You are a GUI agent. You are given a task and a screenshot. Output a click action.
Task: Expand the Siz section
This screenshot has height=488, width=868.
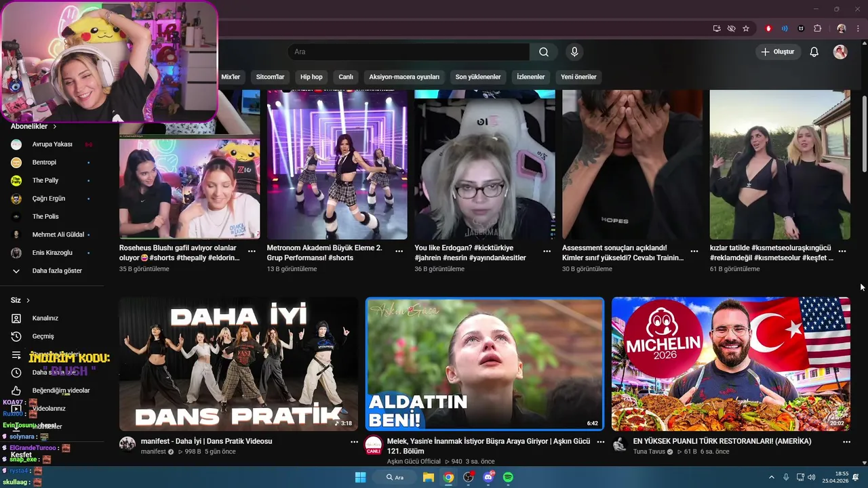(x=21, y=300)
